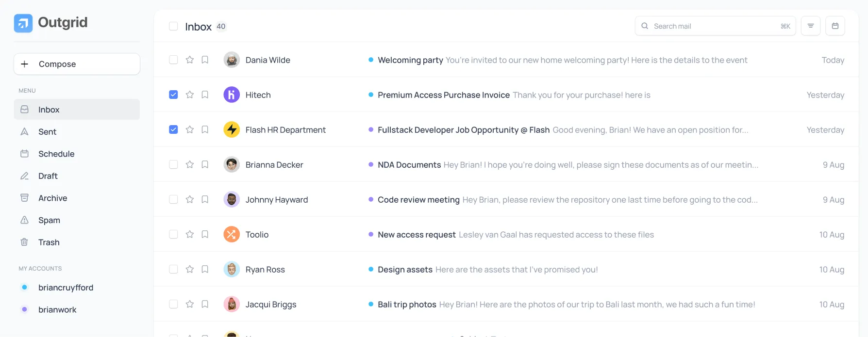Star the Dania Wilde email
868x337 pixels.
190,60
